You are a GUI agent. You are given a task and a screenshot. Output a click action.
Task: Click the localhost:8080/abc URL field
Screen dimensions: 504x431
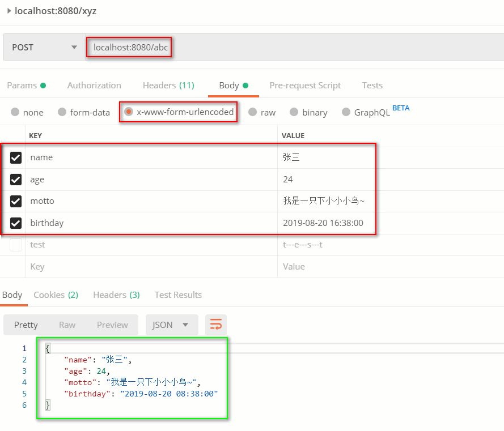129,47
